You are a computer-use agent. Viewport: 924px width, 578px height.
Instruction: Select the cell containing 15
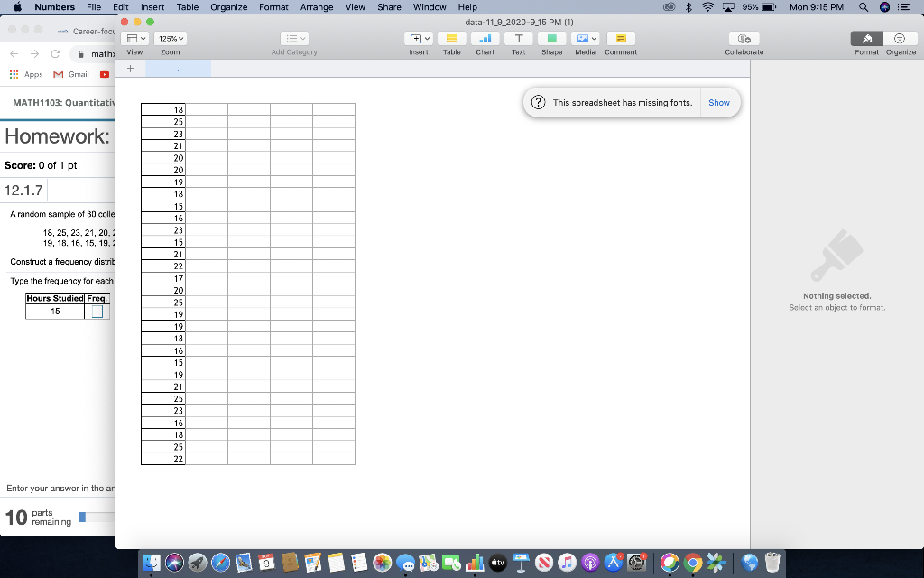click(56, 312)
